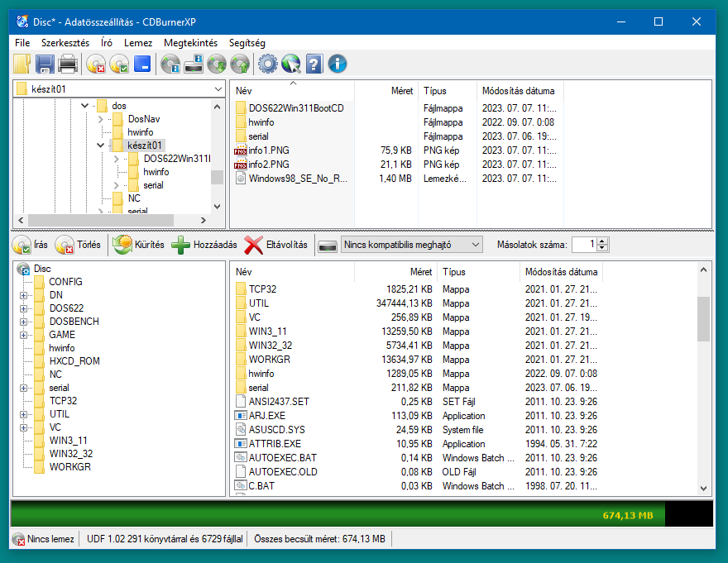
Task: Expand the GAME folder in Disc tree
Action: pos(24,335)
